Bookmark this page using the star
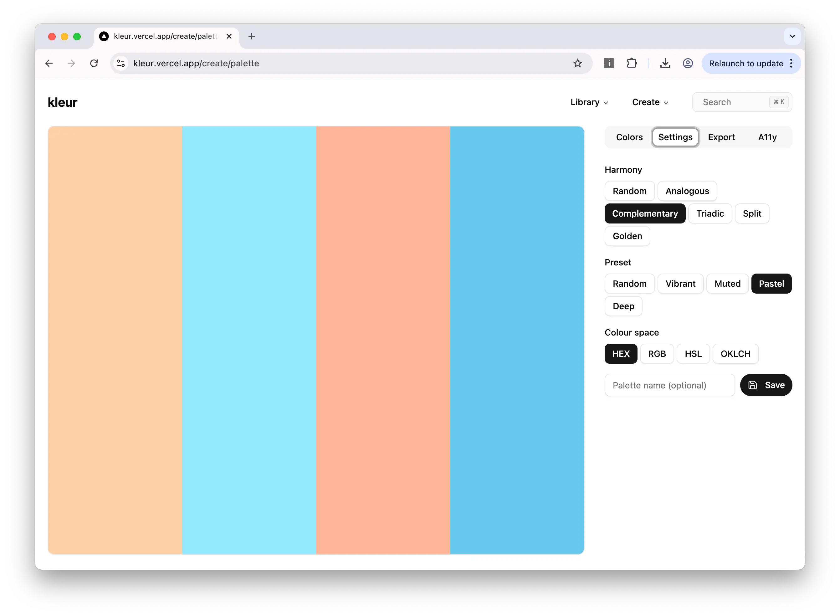Image resolution: width=840 pixels, height=616 pixels. [x=577, y=63]
